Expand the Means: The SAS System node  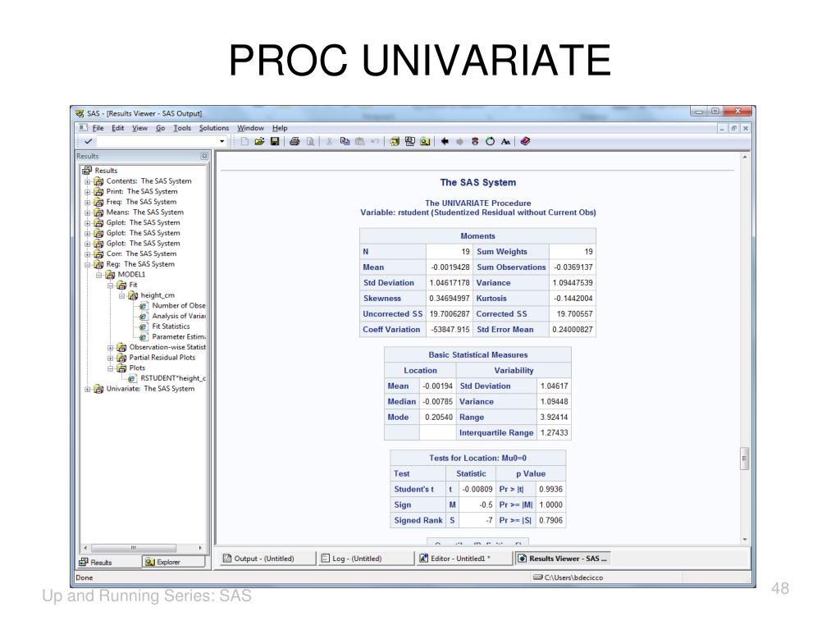click(x=87, y=212)
